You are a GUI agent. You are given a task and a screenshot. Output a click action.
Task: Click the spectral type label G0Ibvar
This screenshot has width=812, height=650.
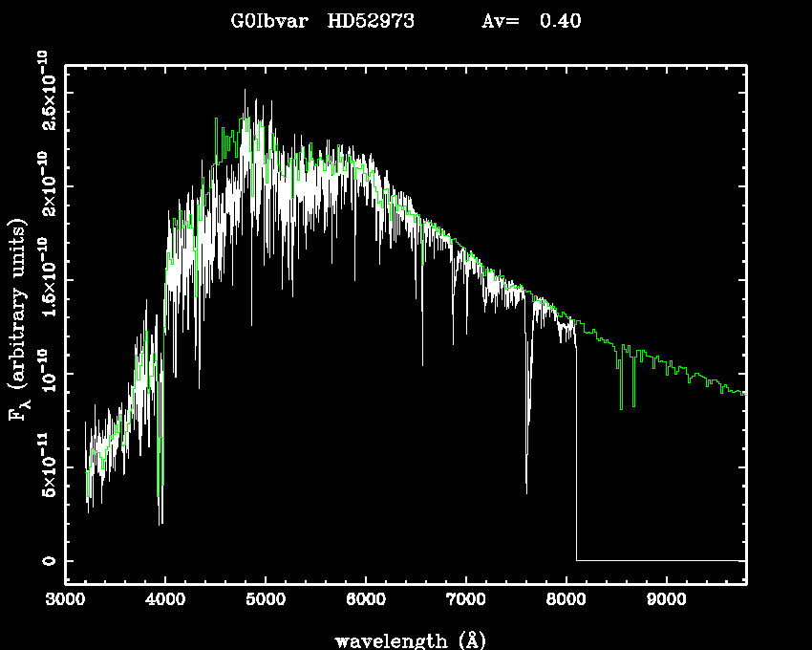269,21
